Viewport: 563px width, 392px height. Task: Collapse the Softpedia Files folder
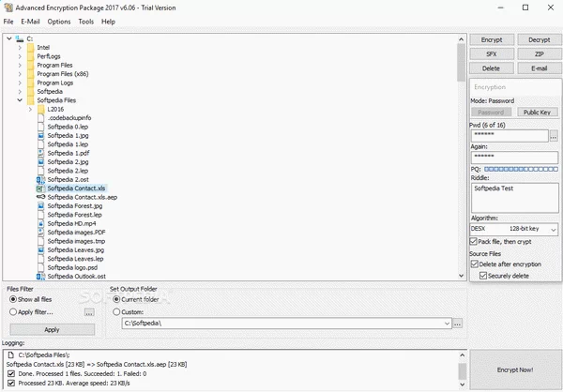coord(20,99)
